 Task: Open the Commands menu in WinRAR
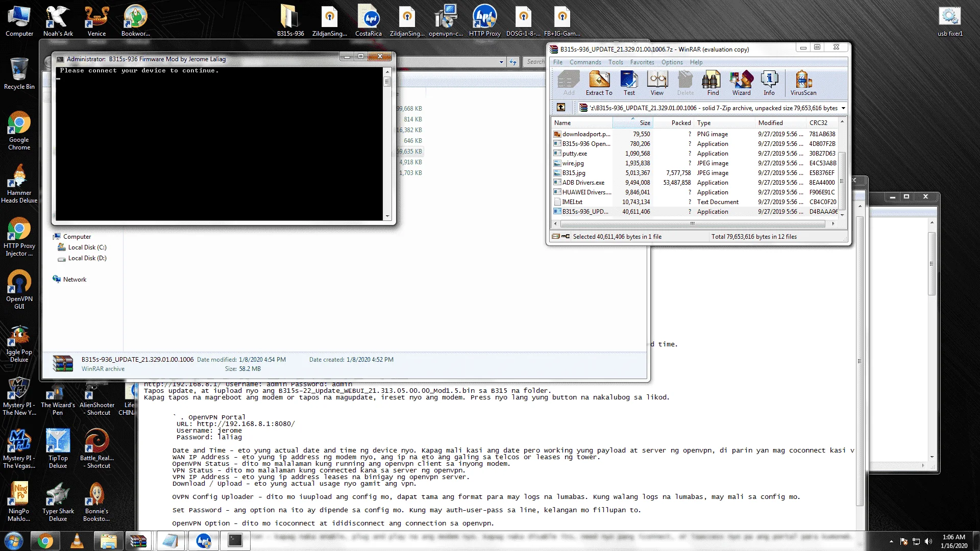[585, 62]
